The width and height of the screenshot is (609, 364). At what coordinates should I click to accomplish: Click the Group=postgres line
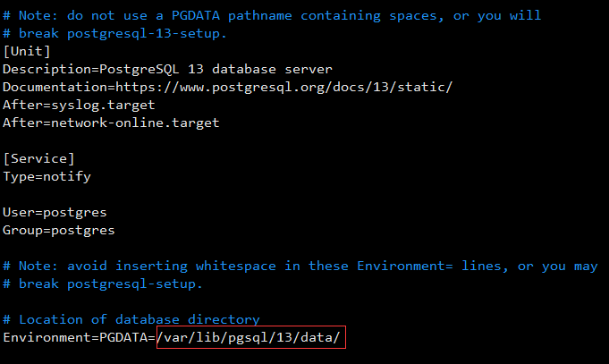(x=59, y=230)
